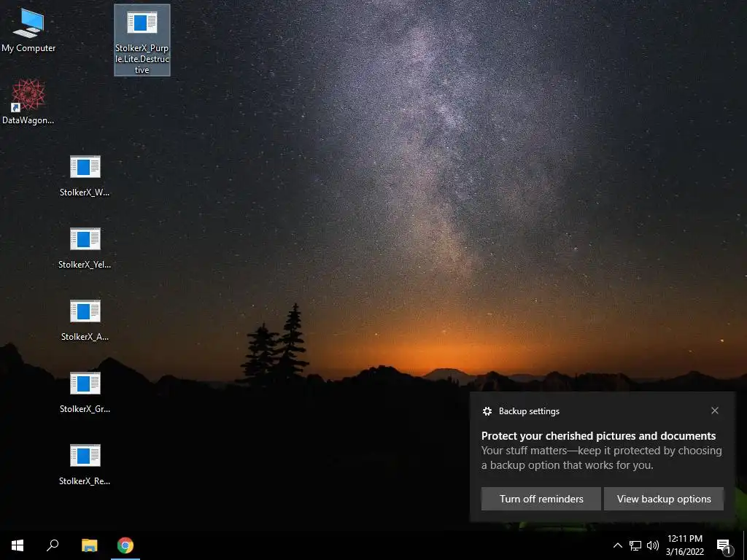Open taskbar search magnifier

coord(53,545)
